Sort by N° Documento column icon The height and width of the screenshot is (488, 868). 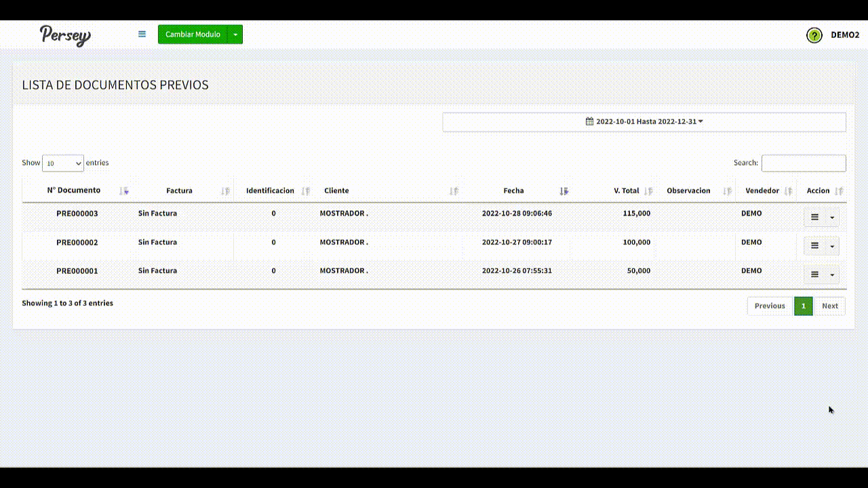point(124,191)
